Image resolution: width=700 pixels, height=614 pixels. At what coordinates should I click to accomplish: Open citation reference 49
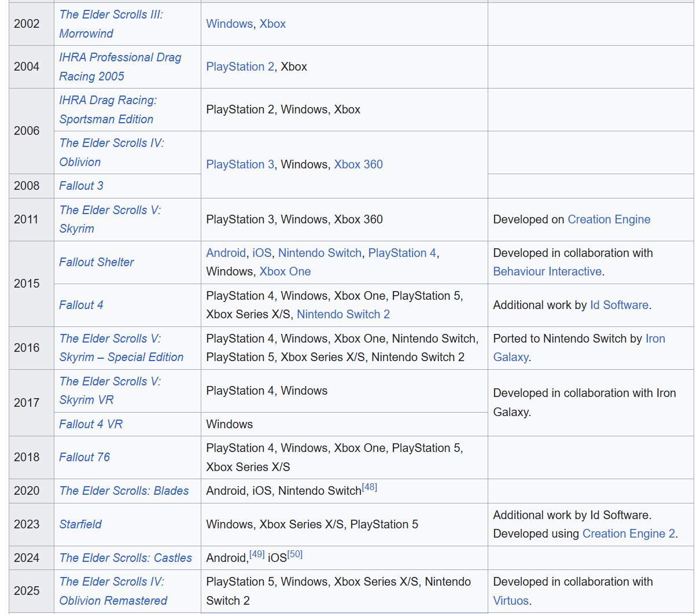tap(257, 554)
